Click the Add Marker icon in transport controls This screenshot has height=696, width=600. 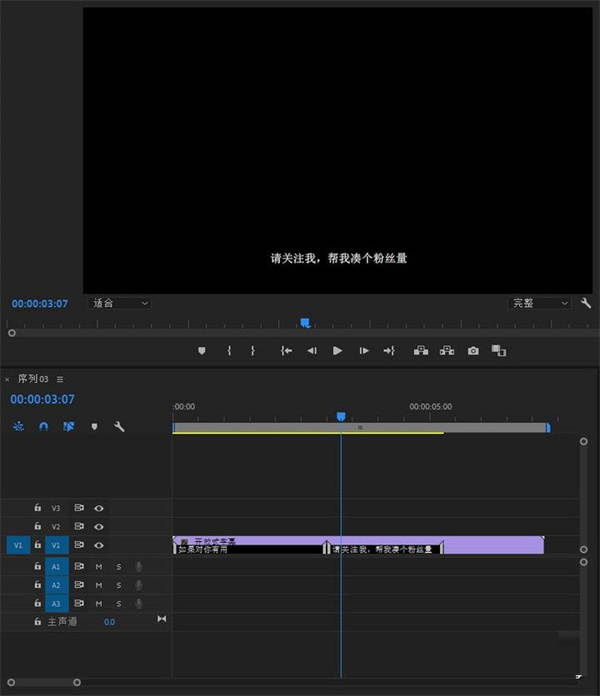coord(201,351)
